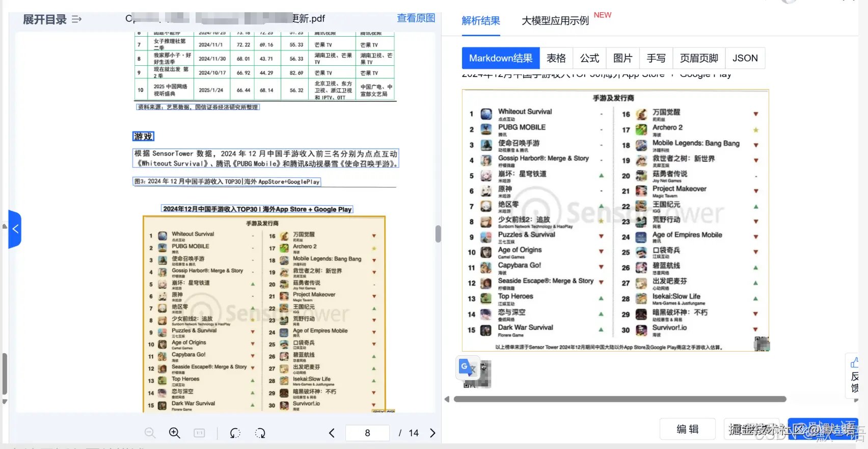Click the 图3 figure caption in the PDF

click(x=227, y=181)
